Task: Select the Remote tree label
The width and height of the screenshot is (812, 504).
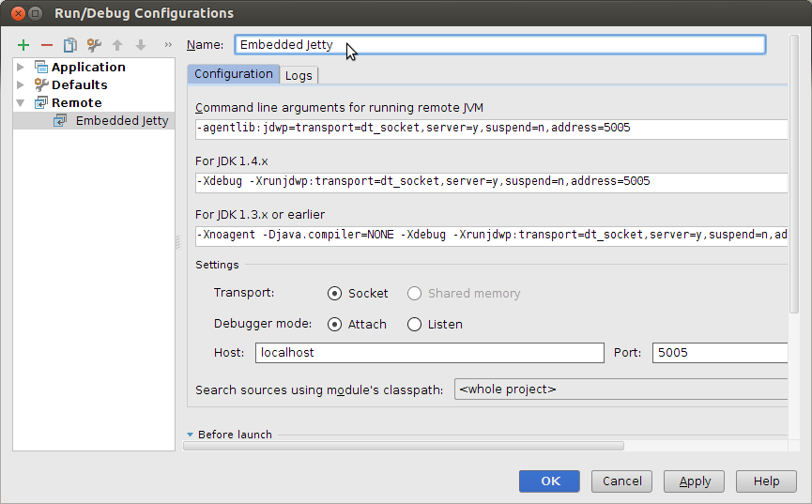Action: (x=77, y=102)
